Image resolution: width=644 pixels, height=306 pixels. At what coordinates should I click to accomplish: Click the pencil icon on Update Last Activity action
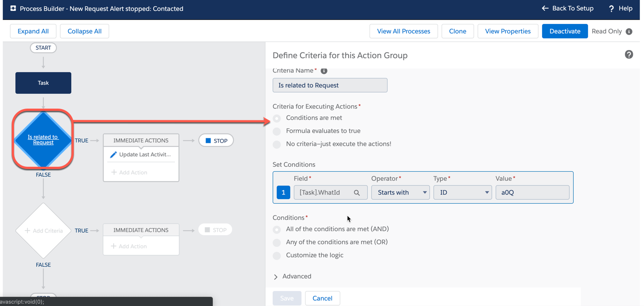click(114, 155)
